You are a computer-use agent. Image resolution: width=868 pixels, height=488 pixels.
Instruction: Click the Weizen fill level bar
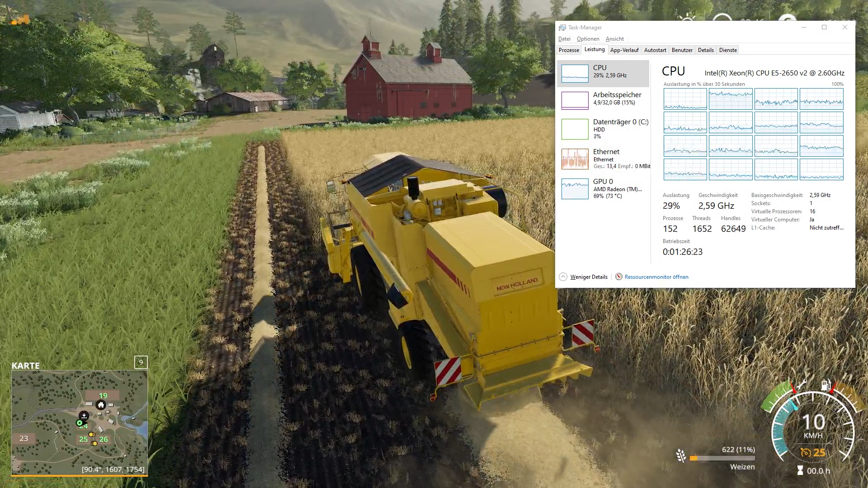point(722,458)
